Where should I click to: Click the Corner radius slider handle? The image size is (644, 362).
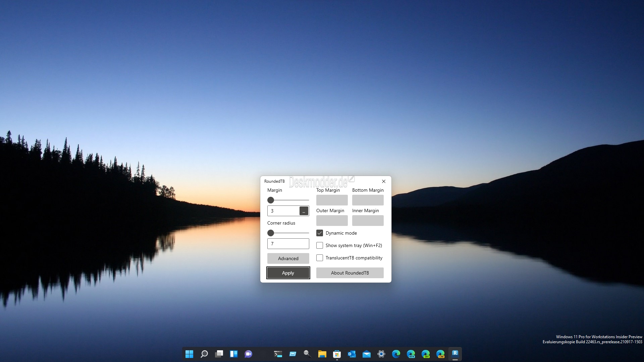(271, 233)
